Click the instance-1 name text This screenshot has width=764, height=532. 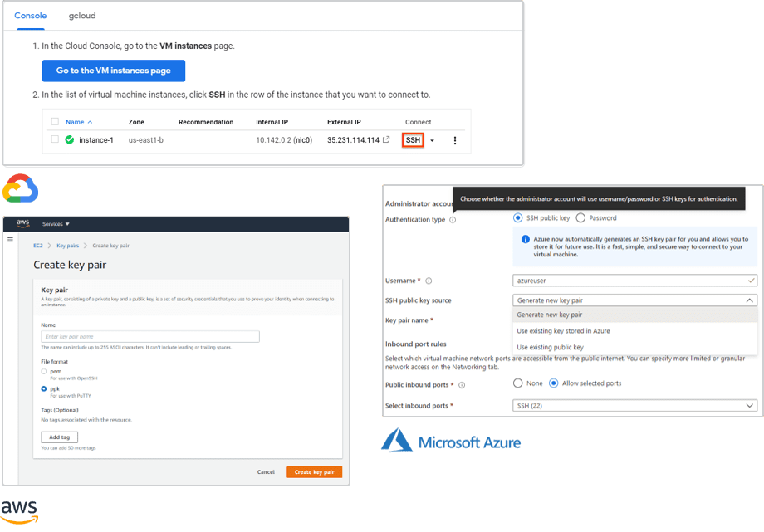coord(96,140)
